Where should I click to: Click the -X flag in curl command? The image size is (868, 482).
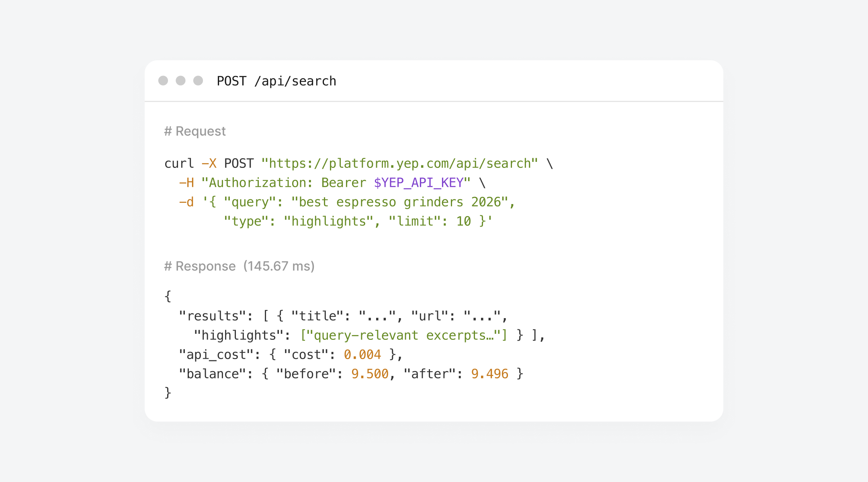click(209, 163)
